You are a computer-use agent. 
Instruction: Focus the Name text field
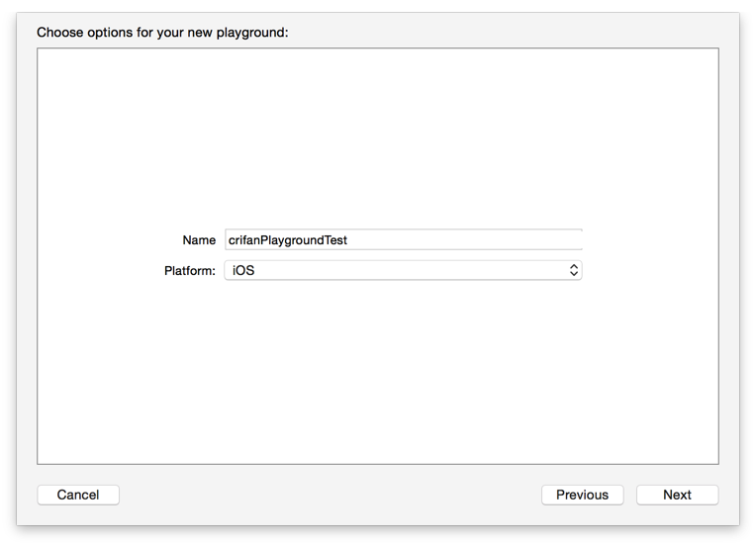click(x=403, y=239)
